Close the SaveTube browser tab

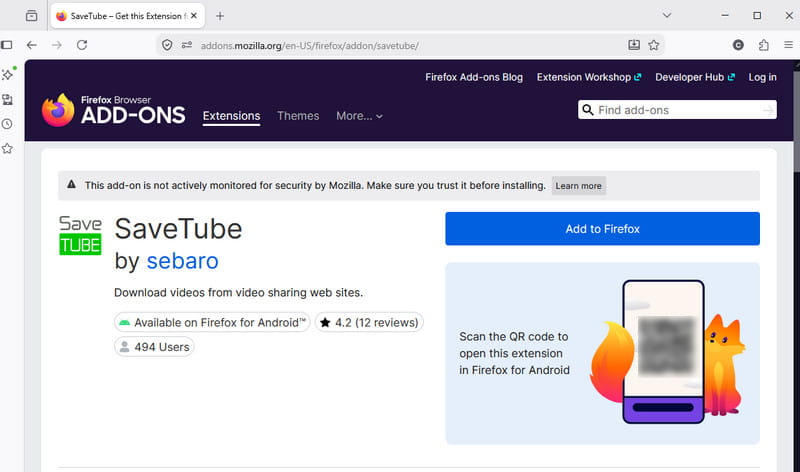tap(194, 16)
